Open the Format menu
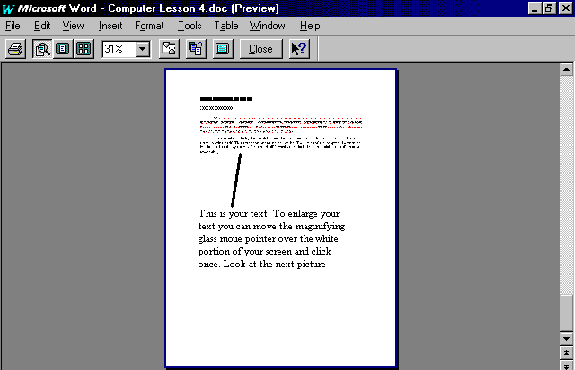The height and width of the screenshot is (370, 575). click(x=149, y=26)
